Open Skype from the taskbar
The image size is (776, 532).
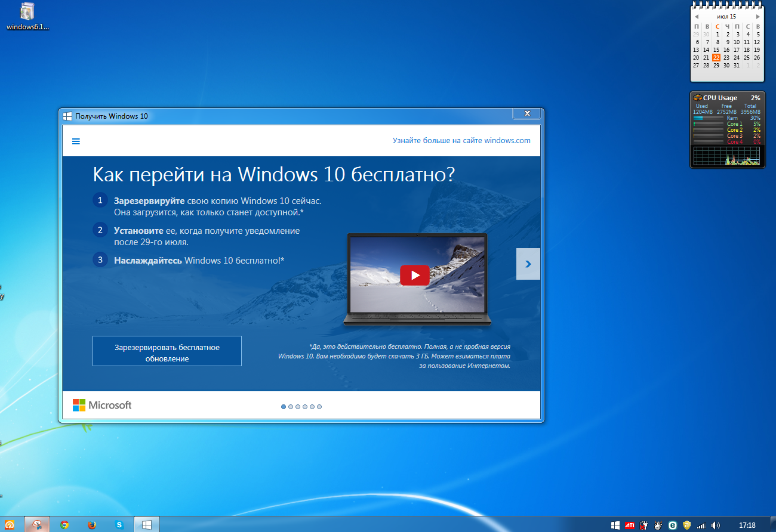coord(119,525)
